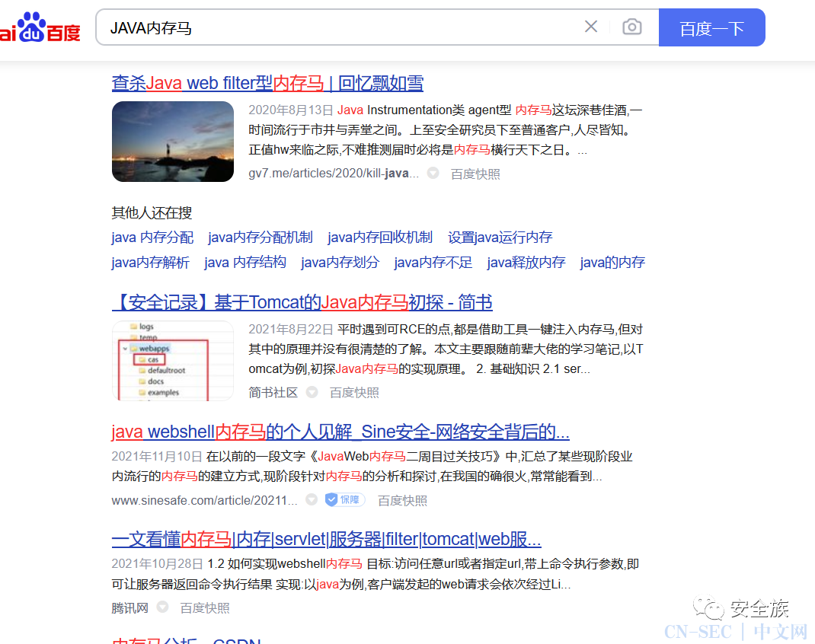Search related term java内存划分
This screenshot has height=644, width=815.
point(340,263)
